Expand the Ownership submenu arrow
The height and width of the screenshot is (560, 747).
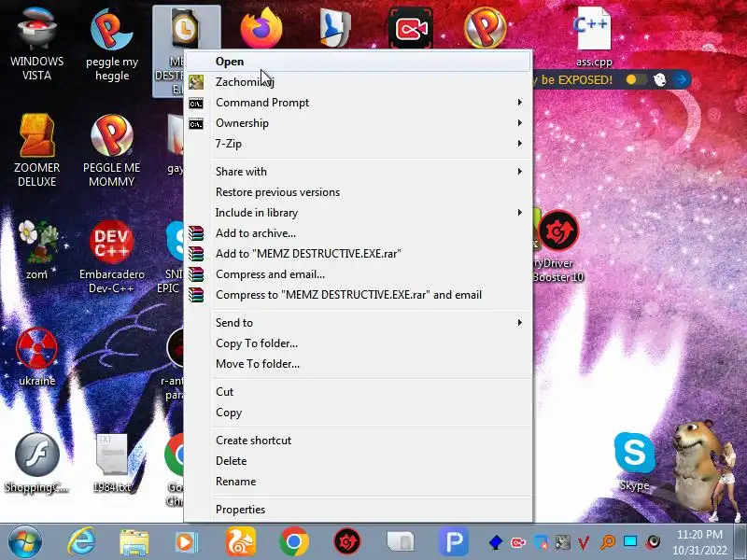[x=520, y=123]
